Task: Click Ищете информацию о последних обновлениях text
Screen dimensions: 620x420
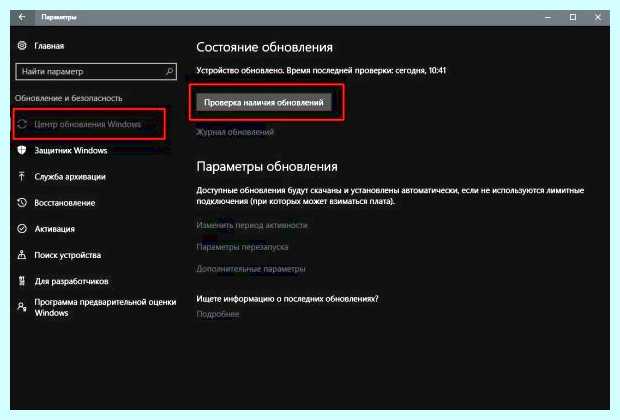Action: click(x=287, y=299)
